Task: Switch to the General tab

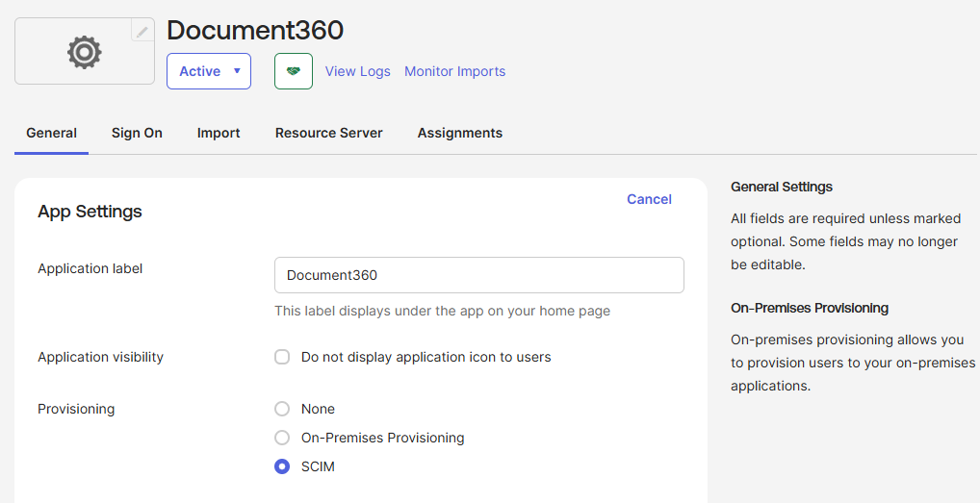Action: point(51,133)
